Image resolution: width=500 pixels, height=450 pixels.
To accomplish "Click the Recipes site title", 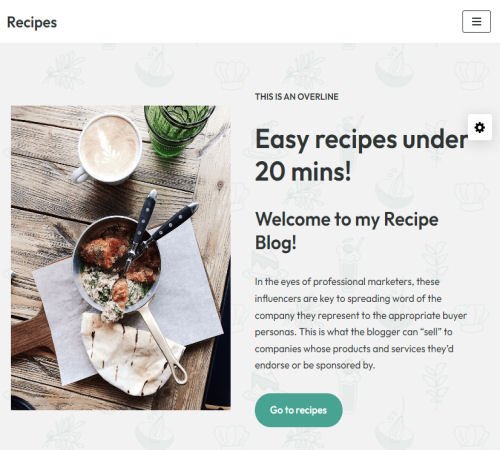I will click(x=32, y=22).
